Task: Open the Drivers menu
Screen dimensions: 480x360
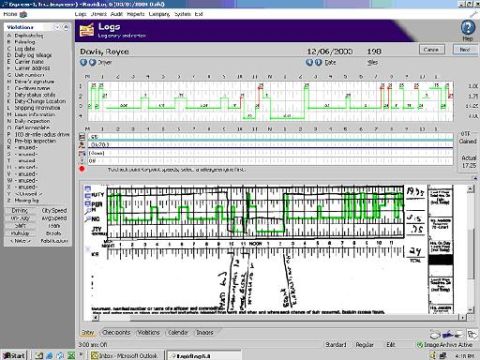Action: (99, 14)
